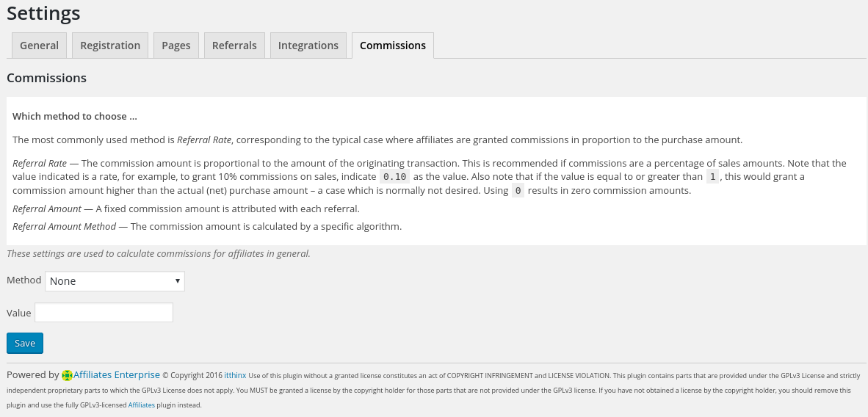The height and width of the screenshot is (417, 868).
Task: Click the Method dropdown arrow
Action: 178,280
